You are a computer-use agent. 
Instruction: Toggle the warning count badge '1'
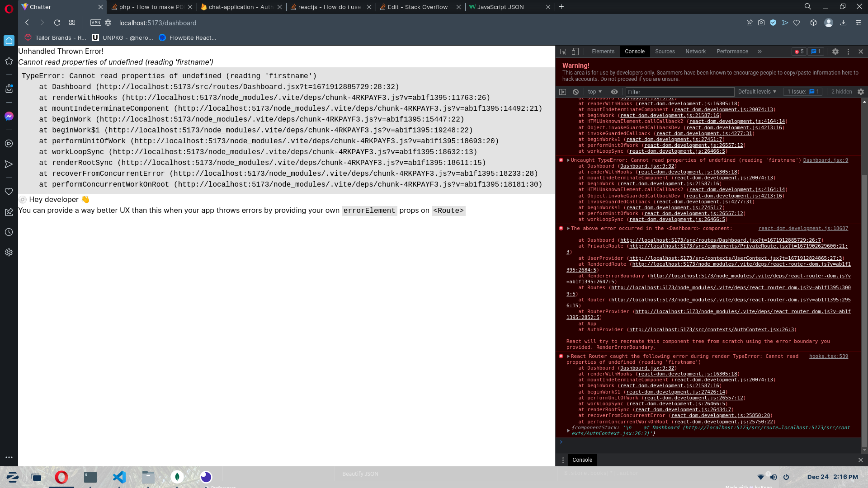[x=817, y=52]
